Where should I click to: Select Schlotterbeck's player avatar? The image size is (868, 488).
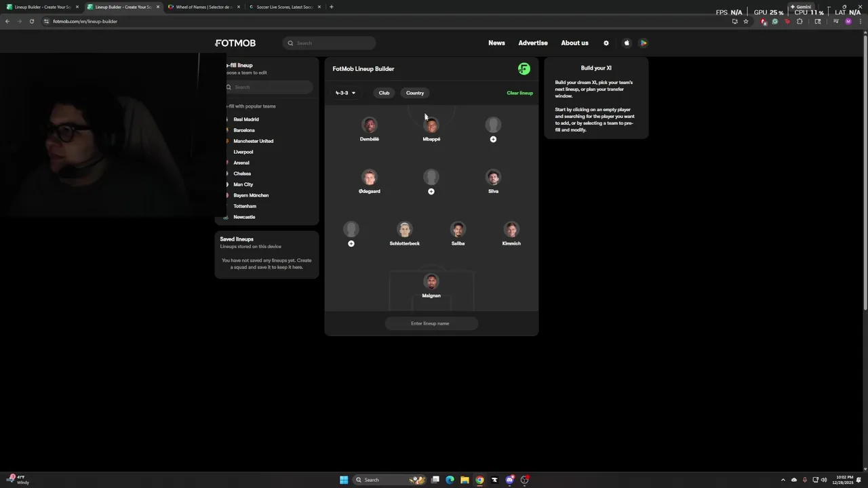405,229
